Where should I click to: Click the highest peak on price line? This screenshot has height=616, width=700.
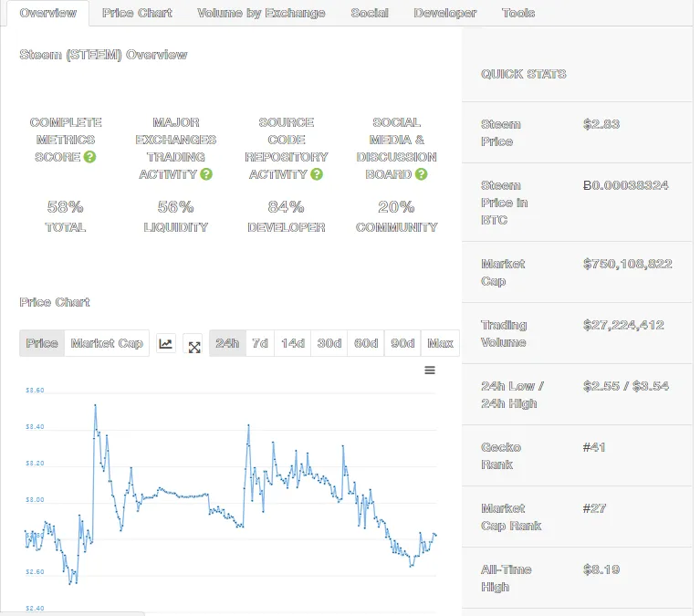tap(95, 405)
